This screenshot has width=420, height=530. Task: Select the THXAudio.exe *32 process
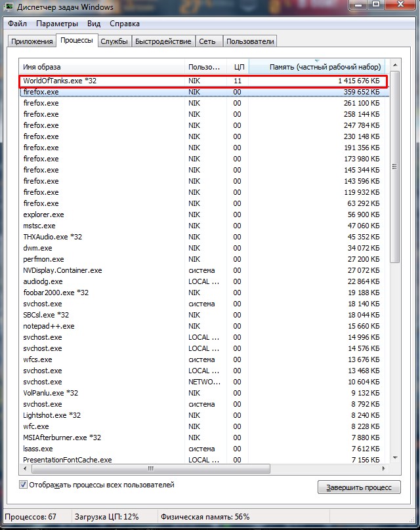[x=203, y=237]
